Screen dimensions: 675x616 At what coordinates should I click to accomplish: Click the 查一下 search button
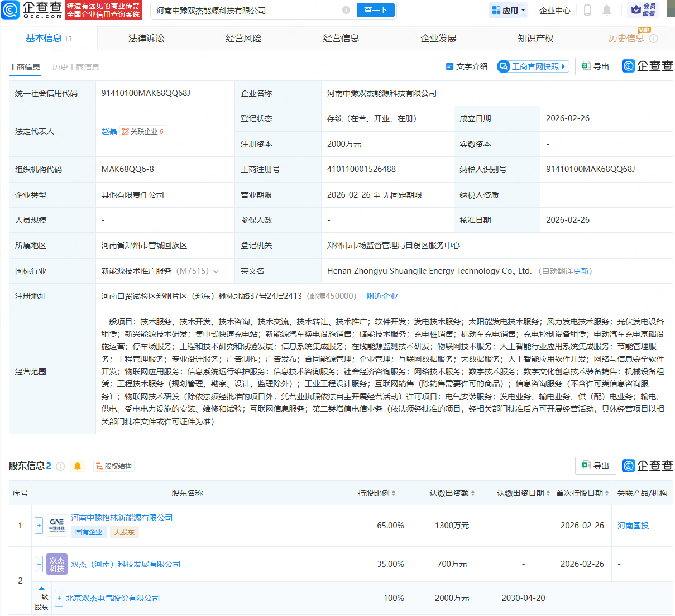point(376,10)
